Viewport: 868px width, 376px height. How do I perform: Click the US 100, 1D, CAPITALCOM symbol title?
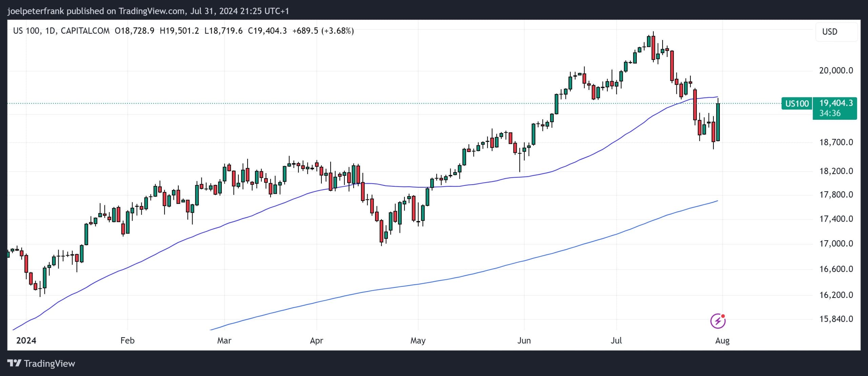point(61,31)
